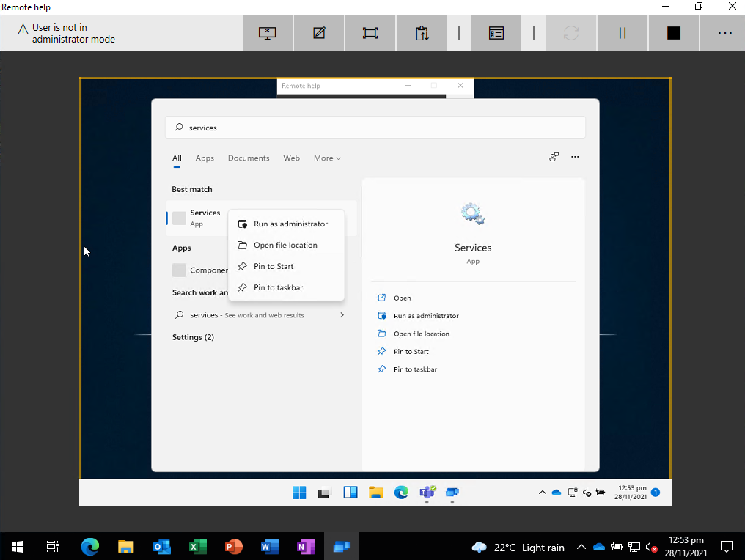Click Run as administrator in details pane
This screenshot has width=745, height=560.
coord(418,315)
